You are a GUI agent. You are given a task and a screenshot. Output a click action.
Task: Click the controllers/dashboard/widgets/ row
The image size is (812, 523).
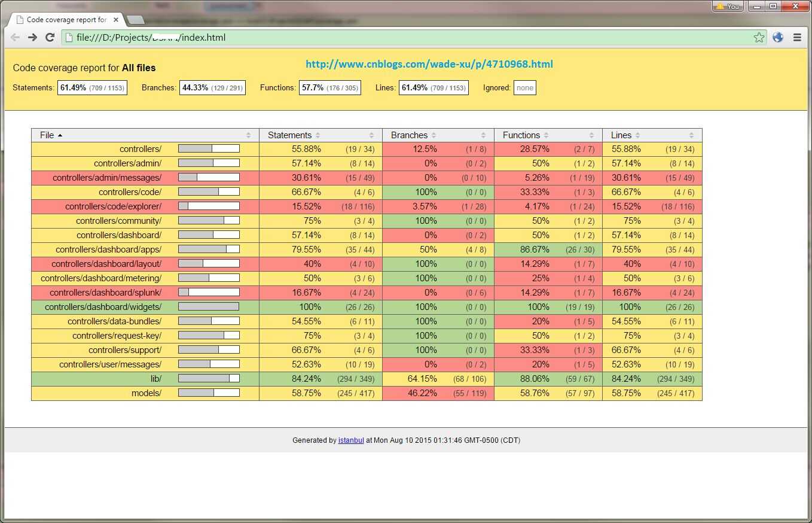point(367,307)
